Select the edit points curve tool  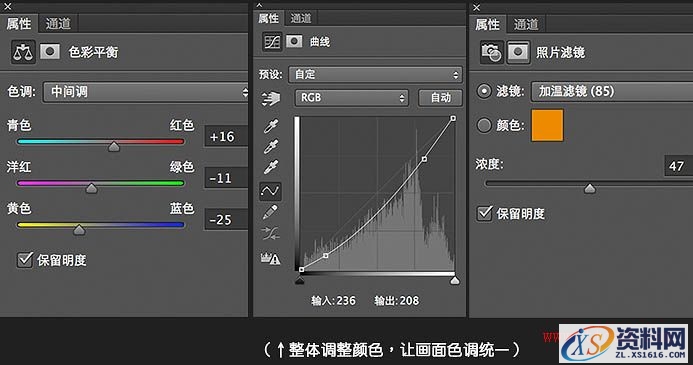coord(270,191)
